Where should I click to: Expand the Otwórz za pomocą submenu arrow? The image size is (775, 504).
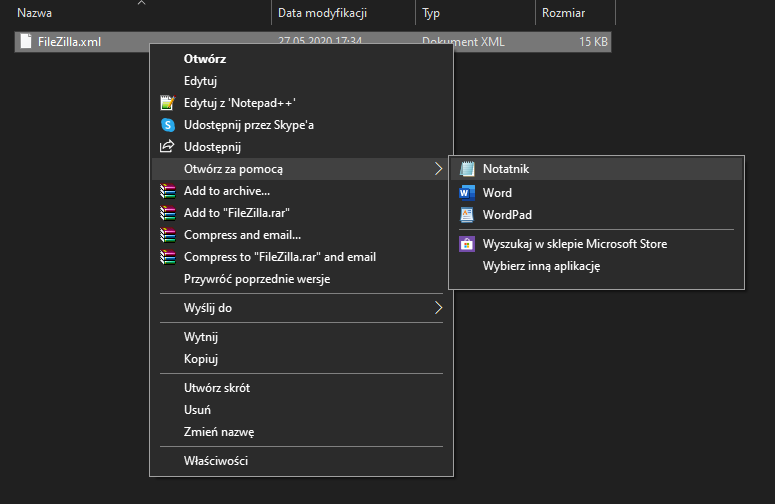click(x=438, y=169)
